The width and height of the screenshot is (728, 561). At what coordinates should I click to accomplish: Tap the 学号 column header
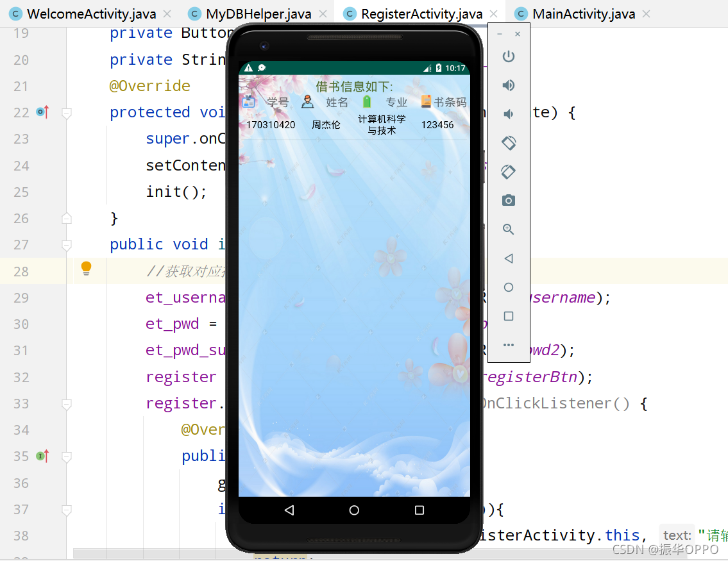[278, 102]
